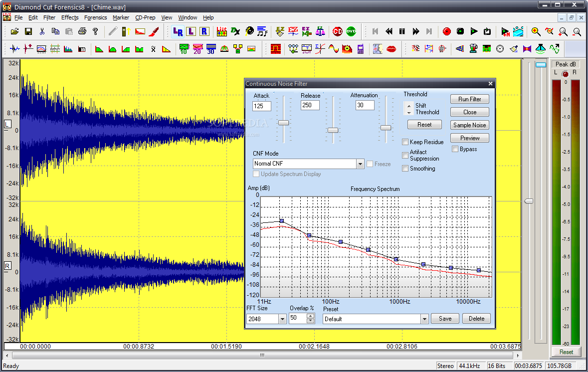Screen dimensions: 588x372
Task: Click the purple calculator-like phone icon
Action: point(361,49)
